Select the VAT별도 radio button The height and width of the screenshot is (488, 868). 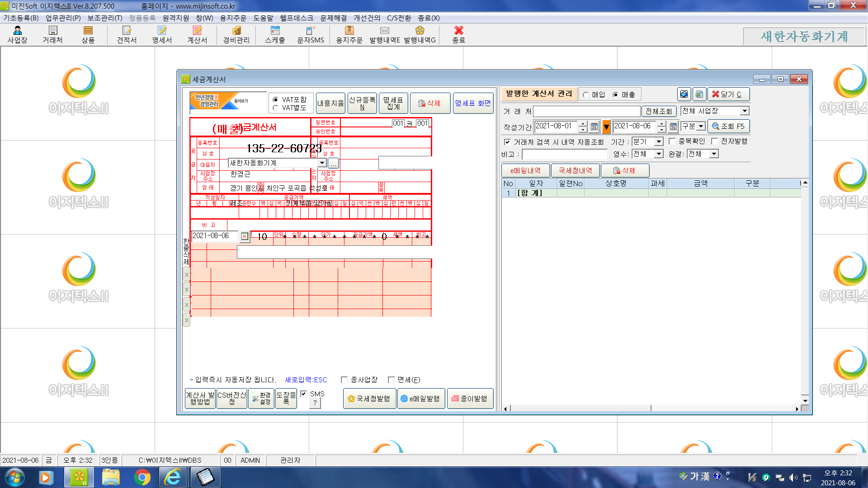point(275,108)
